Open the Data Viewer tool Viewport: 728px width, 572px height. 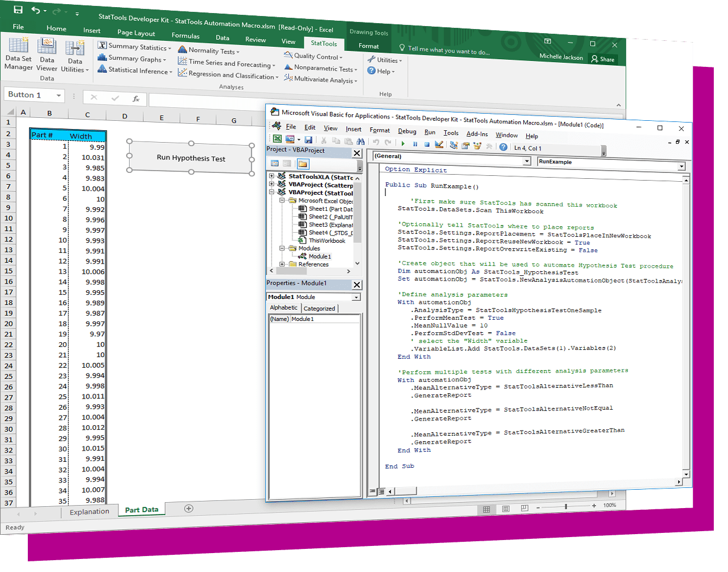[x=47, y=54]
